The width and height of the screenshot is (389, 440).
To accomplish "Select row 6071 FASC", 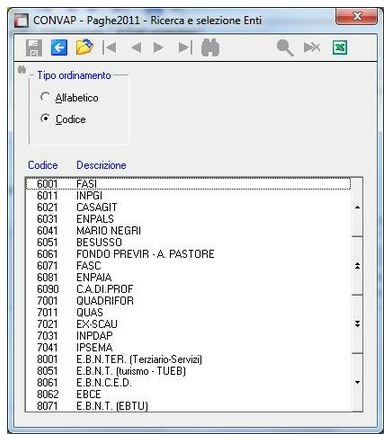I will coord(188,266).
